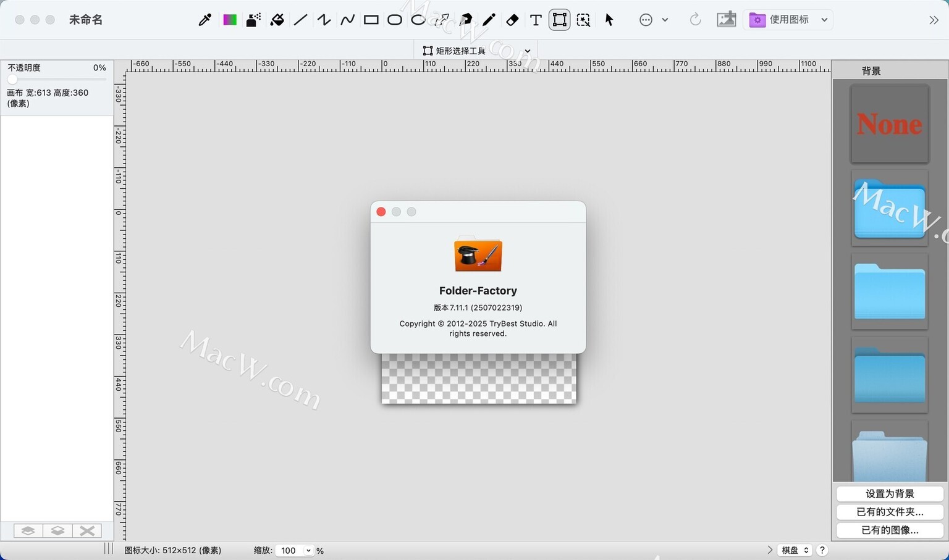Open the gradient color swatch
The height and width of the screenshot is (560, 949).
pyautogui.click(x=230, y=20)
